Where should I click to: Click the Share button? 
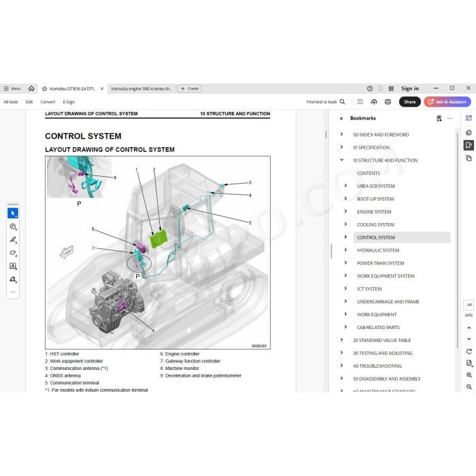[409, 102]
